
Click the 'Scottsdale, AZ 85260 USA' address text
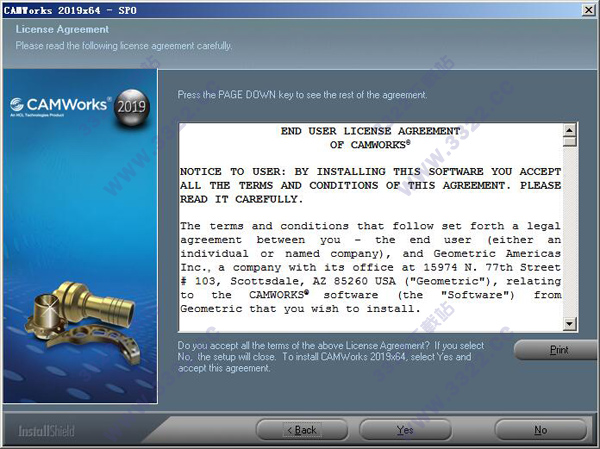313,281
